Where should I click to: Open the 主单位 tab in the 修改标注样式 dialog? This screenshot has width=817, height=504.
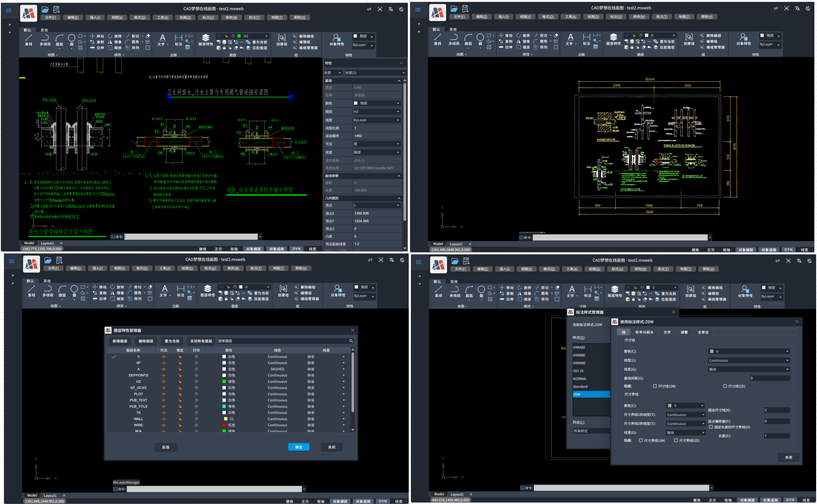[703, 332]
